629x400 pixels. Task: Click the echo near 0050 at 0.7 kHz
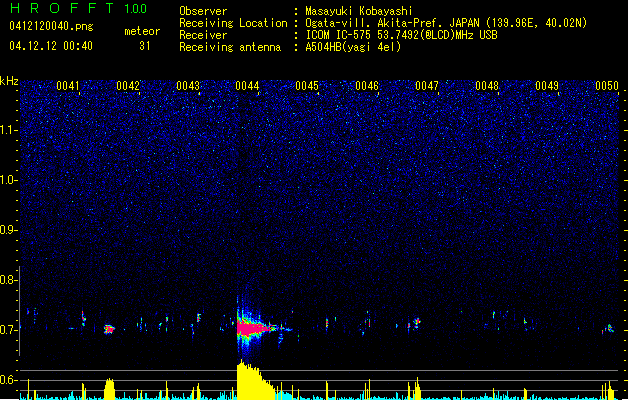click(x=610, y=329)
